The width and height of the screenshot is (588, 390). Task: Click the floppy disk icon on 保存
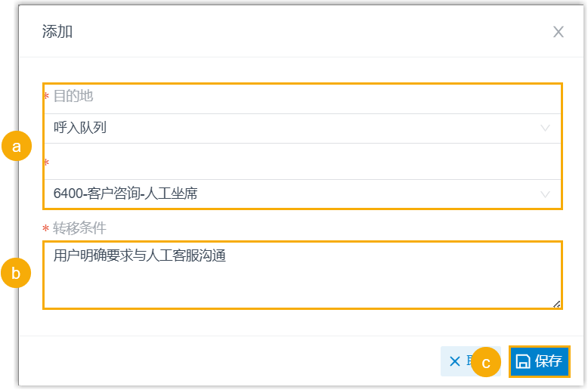(522, 361)
